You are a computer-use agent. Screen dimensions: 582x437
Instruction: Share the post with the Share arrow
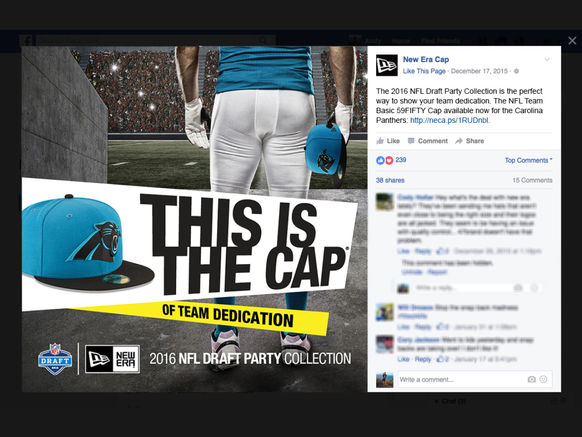[470, 141]
